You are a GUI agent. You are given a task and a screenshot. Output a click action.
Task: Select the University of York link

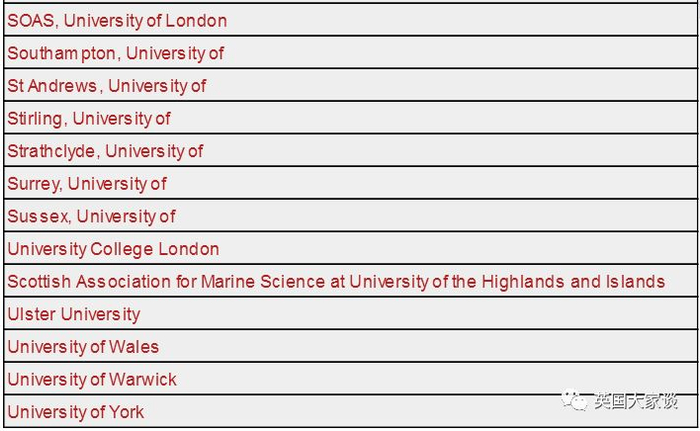[x=76, y=412]
